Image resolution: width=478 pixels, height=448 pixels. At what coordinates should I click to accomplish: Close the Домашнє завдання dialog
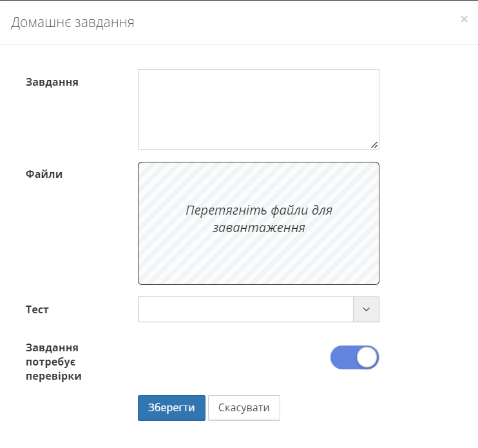click(464, 19)
